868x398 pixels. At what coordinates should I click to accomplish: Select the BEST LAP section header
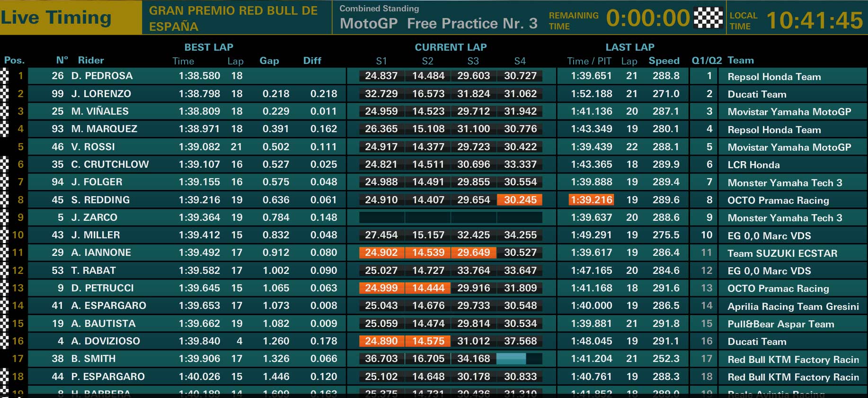[209, 47]
